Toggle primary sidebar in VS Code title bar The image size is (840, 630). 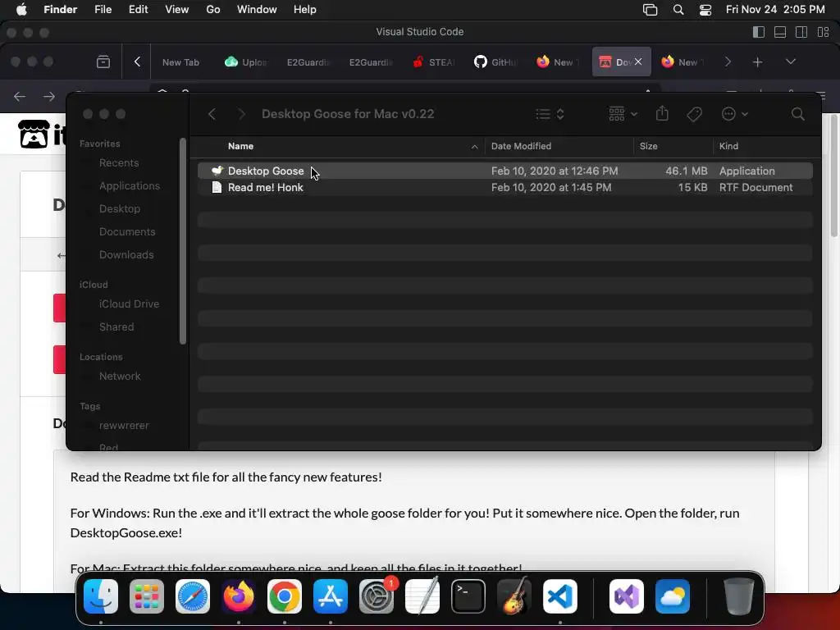759,32
